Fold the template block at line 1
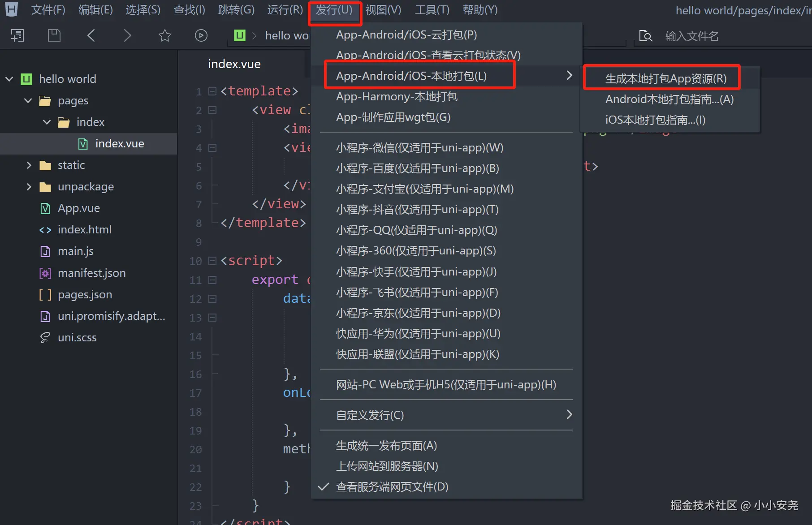This screenshot has height=525, width=812. pyautogui.click(x=212, y=91)
